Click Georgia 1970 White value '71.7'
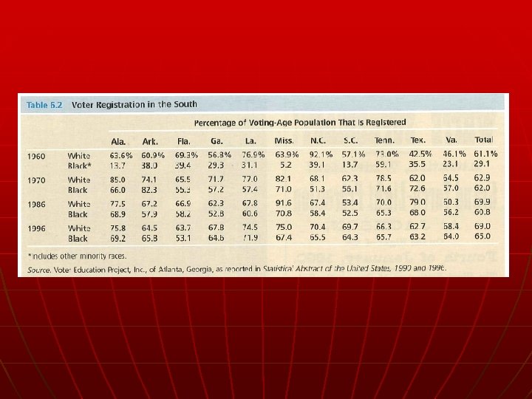Image resolution: width=532 pixels, height=399 pixels. coord(216,180)
